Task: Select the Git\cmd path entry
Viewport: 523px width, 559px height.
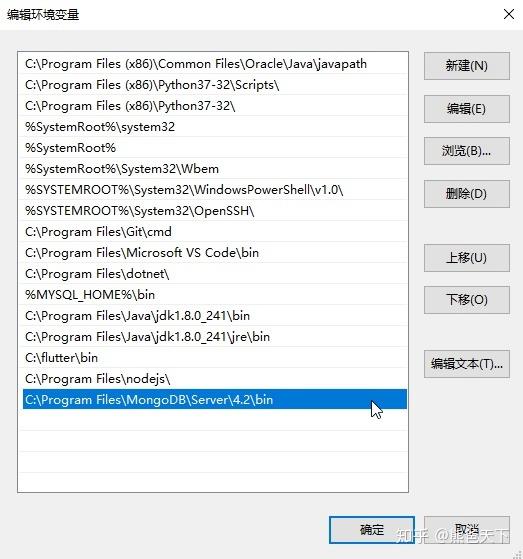Action: pos(214,232)
